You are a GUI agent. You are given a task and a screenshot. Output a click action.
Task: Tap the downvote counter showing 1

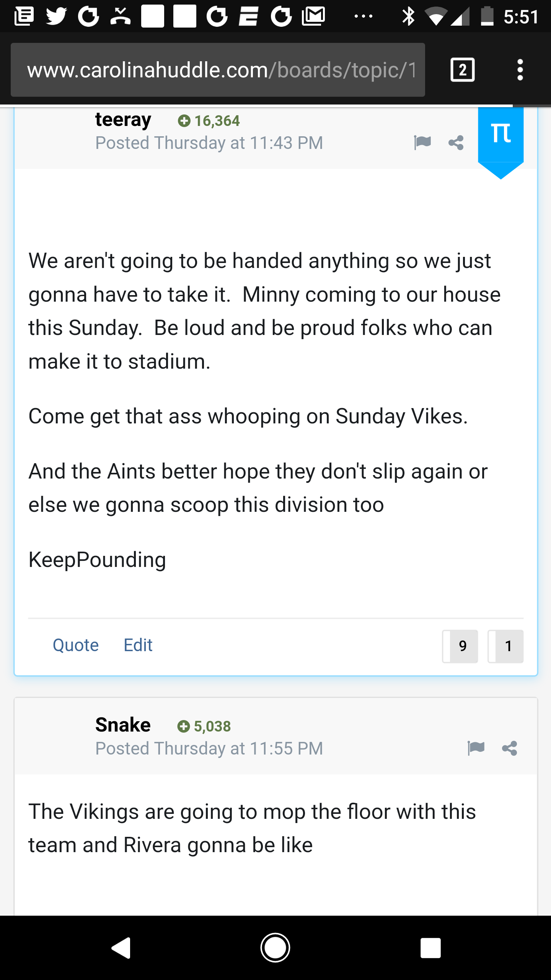(505, 646)
